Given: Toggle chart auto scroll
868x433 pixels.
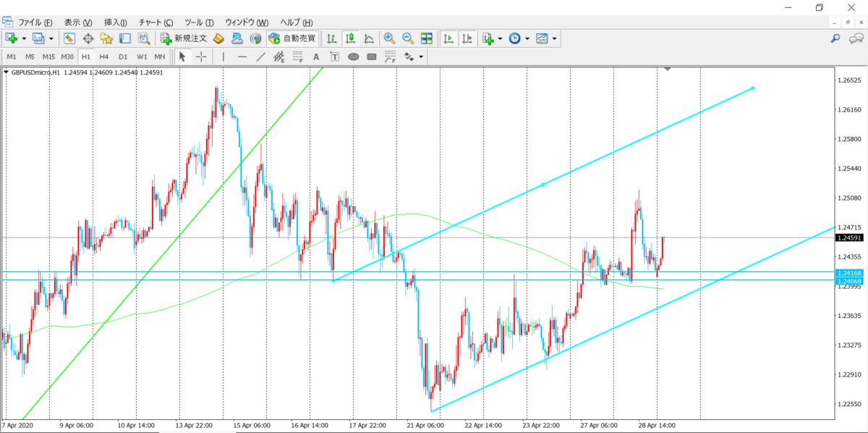Looking at the screenshot, I should pos(448,38).
